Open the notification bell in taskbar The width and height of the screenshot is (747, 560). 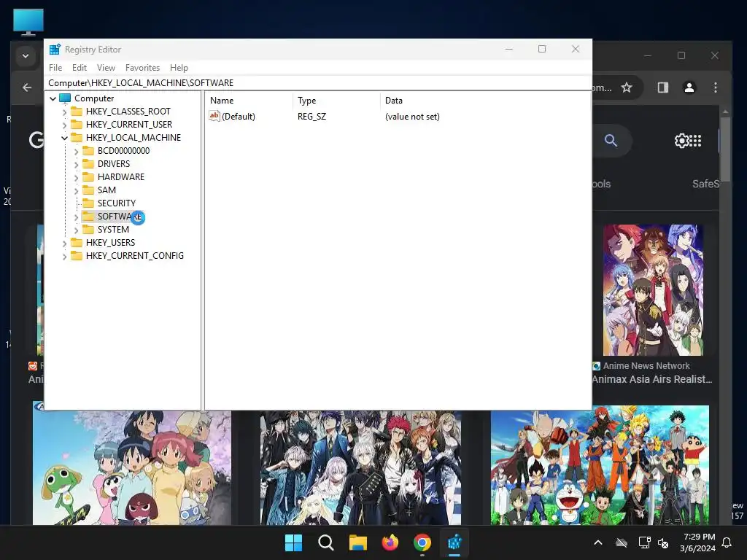click(727, 542)
